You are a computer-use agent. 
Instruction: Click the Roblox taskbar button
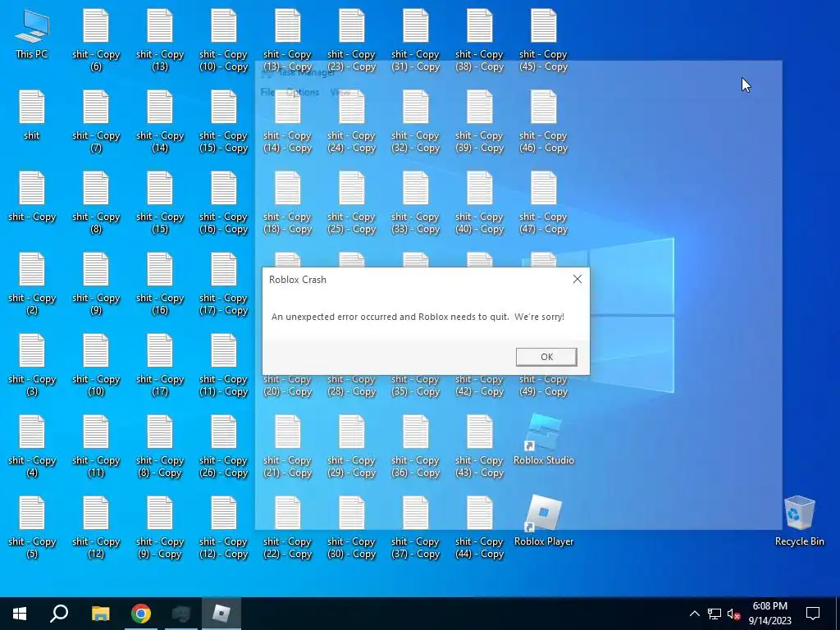coord(221,614)
